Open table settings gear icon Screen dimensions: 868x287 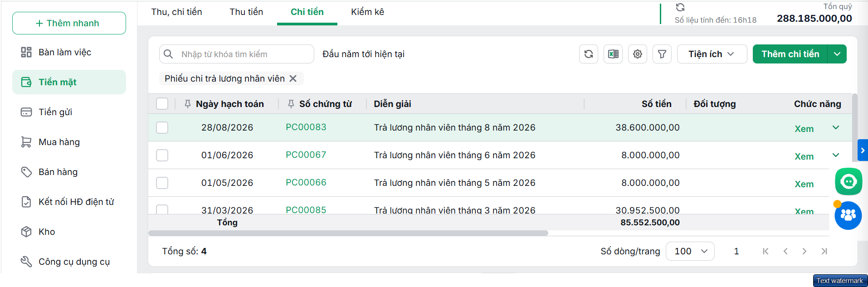pos(637,54)
